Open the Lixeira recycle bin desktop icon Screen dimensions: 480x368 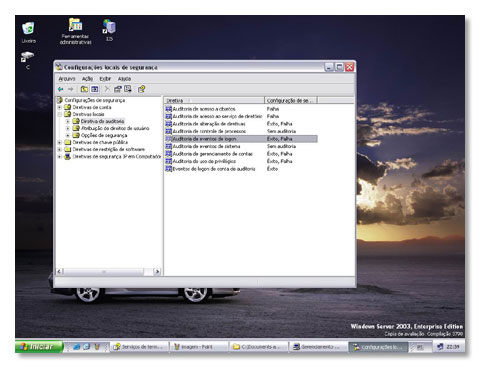[x=29, y=32]
